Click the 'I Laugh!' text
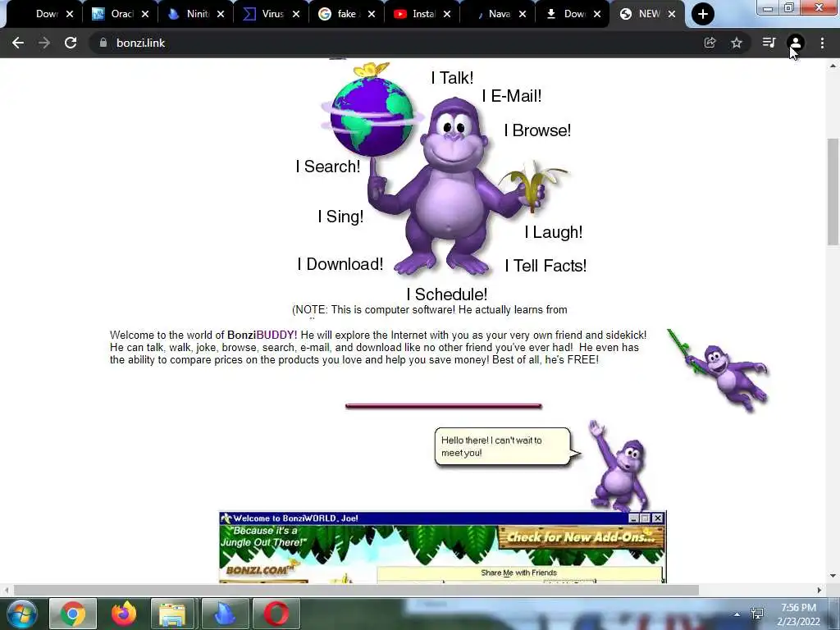Screen dimensions: 840x630 [x=554, y=232]
